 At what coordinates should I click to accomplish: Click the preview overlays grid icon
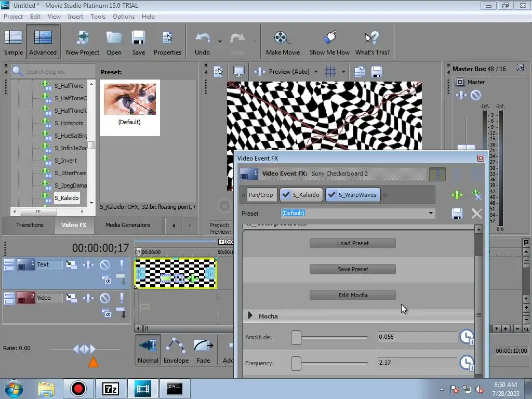(330, 72)
